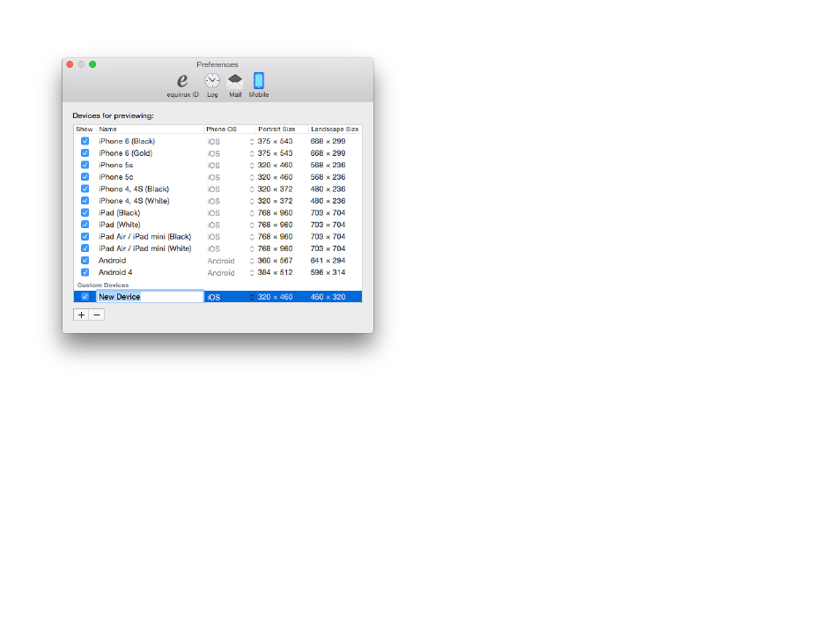The width and height of the screenshot is (840, 637).
Task: Open the iOS dropdown for New Device
Action: pyautogui.click(x=230, y=297)
